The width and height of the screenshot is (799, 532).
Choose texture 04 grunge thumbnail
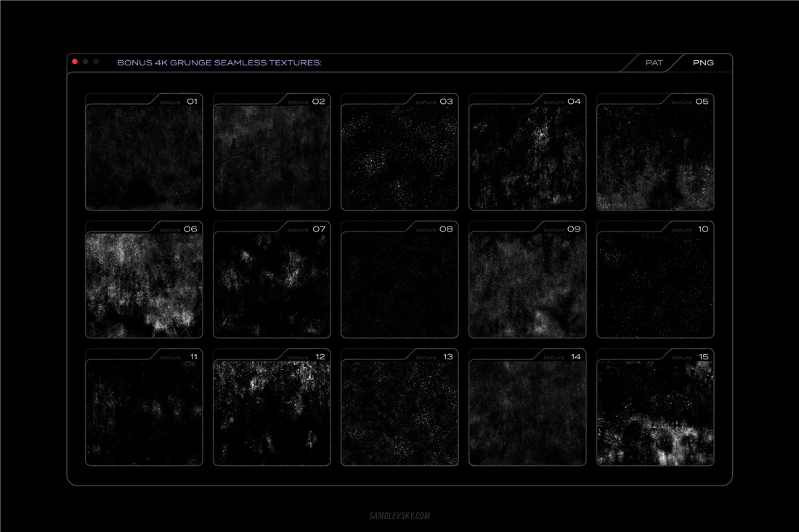(527, 157)
